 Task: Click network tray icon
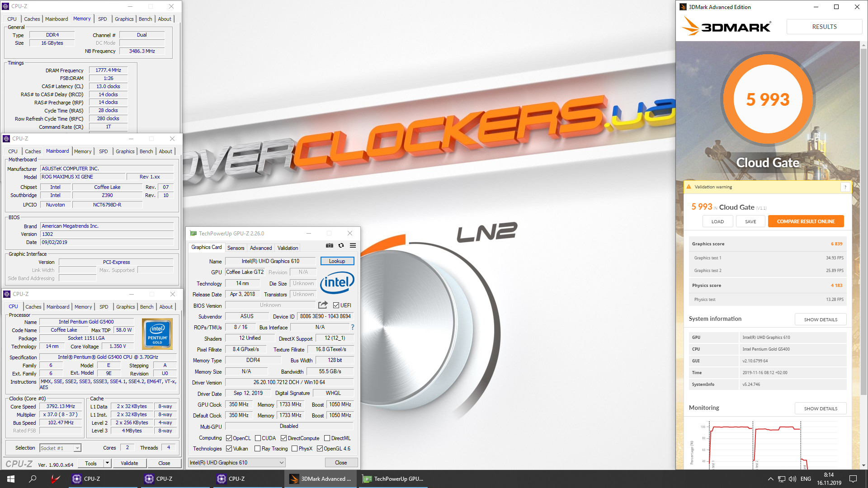[x=781, y=479]
